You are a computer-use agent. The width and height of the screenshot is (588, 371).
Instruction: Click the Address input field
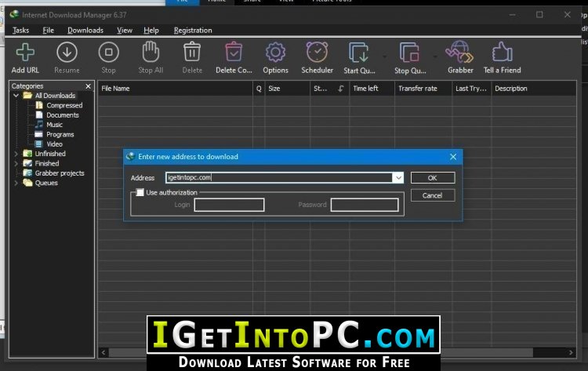pyautogui.click(x=279, y=178)
